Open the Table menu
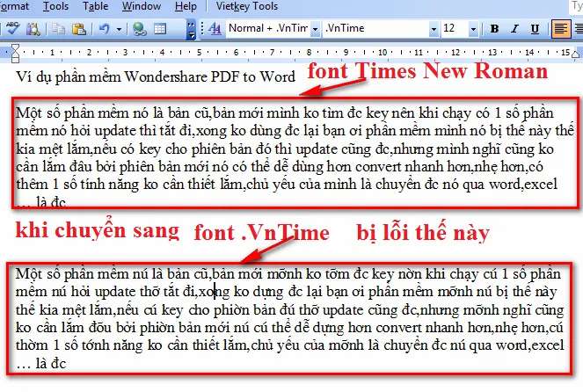 [x=95, y=6]
